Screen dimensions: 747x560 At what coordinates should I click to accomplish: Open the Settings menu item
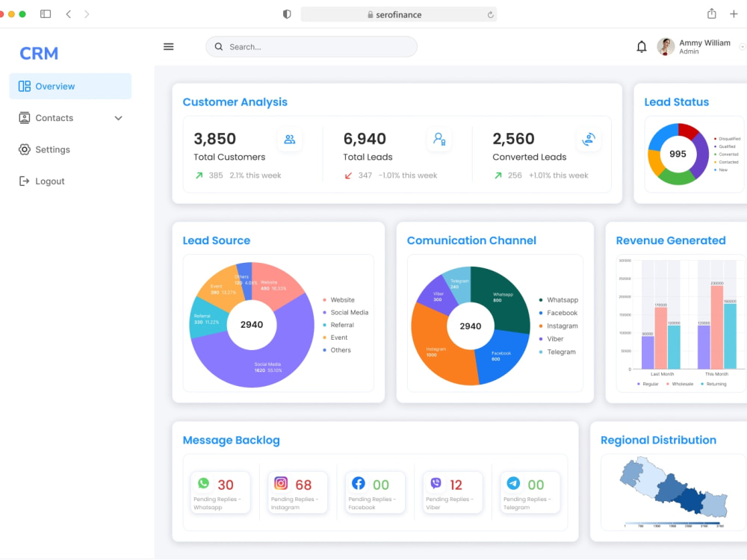70,149
